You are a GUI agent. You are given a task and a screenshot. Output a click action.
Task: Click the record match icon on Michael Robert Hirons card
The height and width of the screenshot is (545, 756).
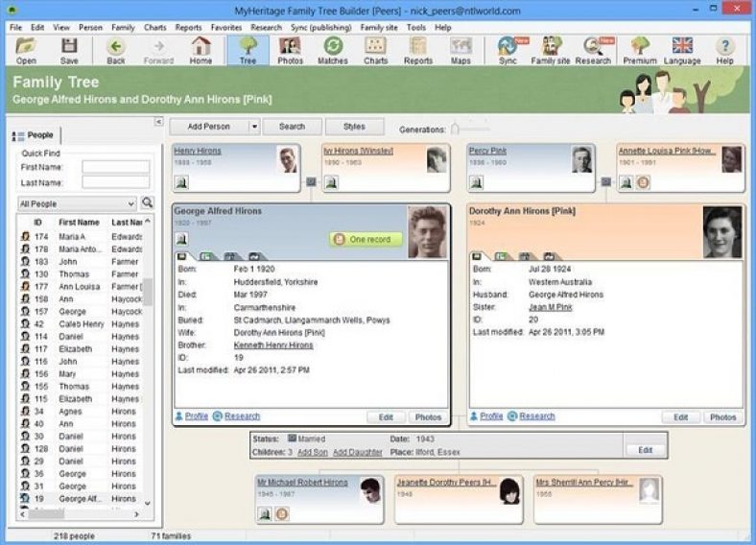[x=282, y=514]
